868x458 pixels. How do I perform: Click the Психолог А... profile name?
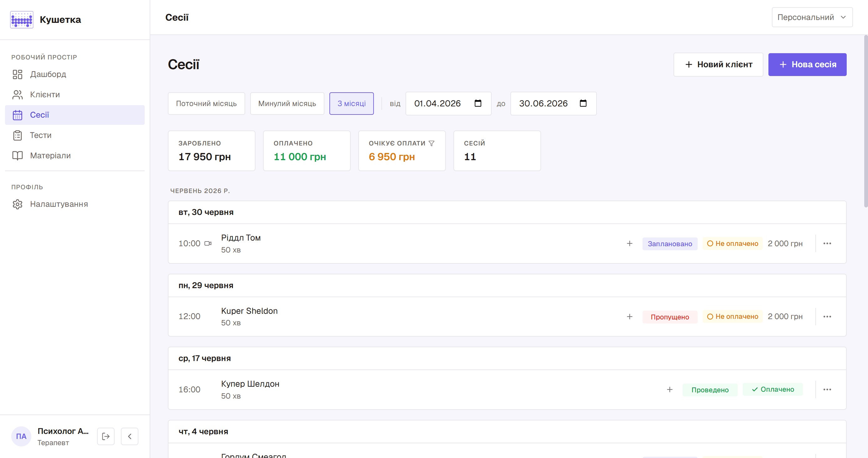click(63, 431)
